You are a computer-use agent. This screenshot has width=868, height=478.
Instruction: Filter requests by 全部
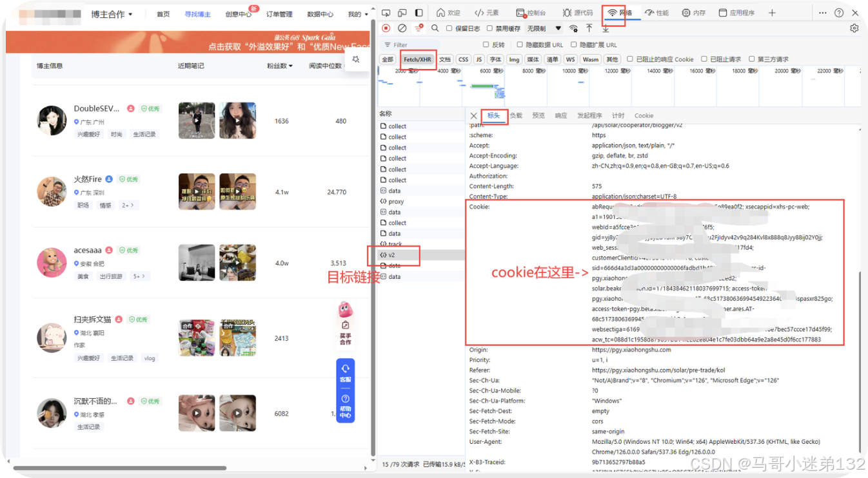[x=387, y=59]
